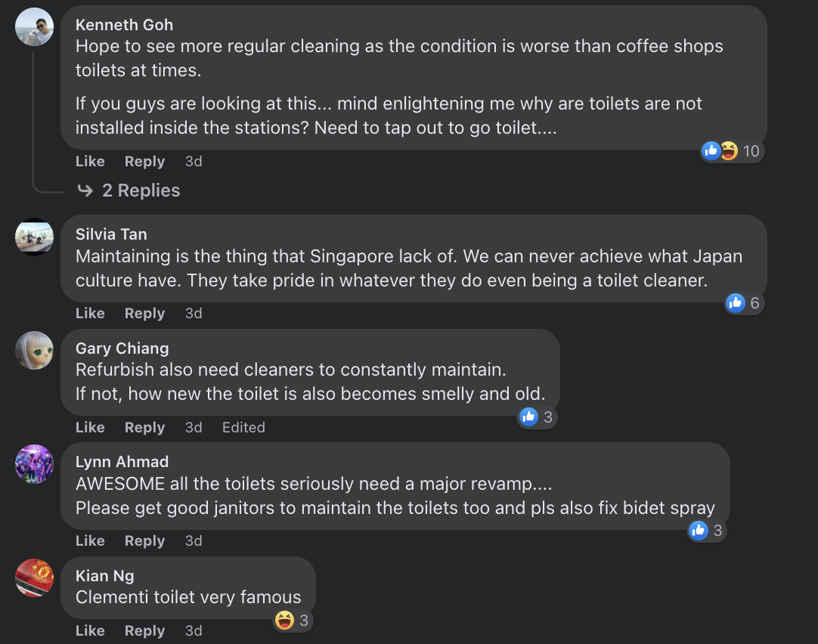View likes on Lynn Ahmad's comment
Viewport: 818px width, 644px height.
tap(707, 531)
